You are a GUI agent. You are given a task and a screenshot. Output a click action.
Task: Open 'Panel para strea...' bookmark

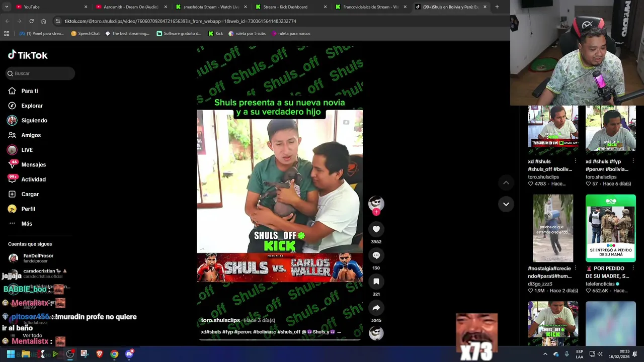[41, 34]
